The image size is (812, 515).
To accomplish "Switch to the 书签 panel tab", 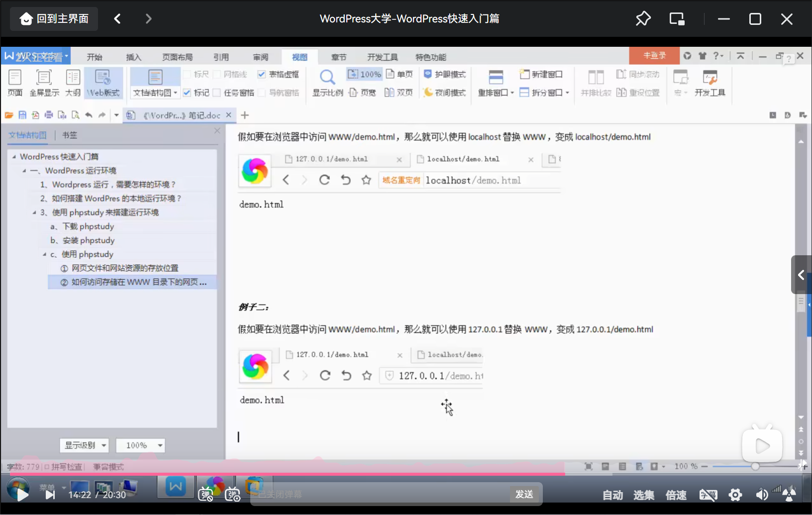I will point(70,135).
